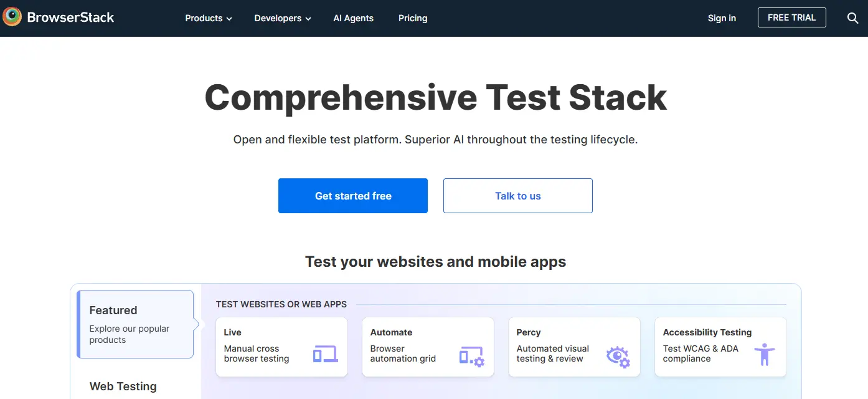Sign in to BrowserStack
Image resolution: width=868 pixels, height=399 pixels.
point(722,18)
